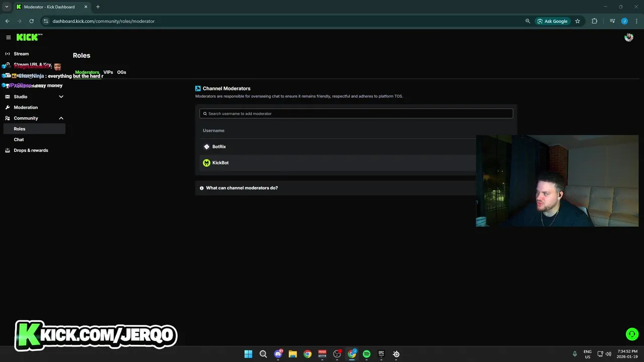Image resolution: width=644 pixels, height=362 pixels.
Task: Open the media controls icon
Action: pyautogui.click(x=612, y=21)
